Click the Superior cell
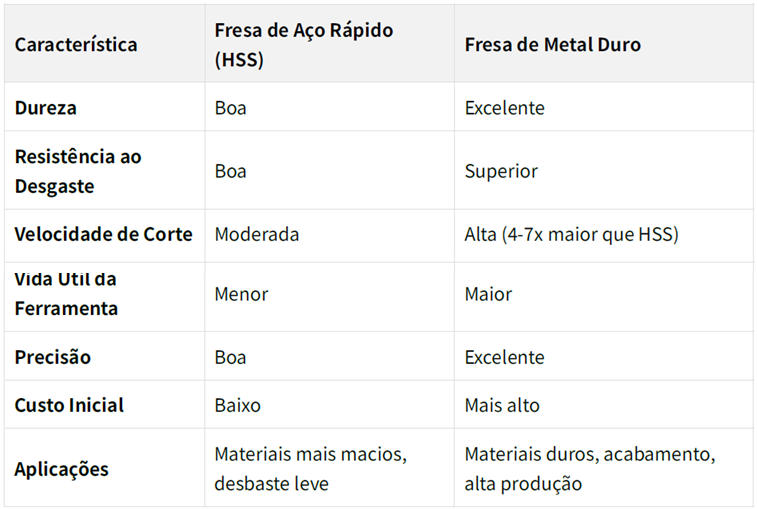 501,171
